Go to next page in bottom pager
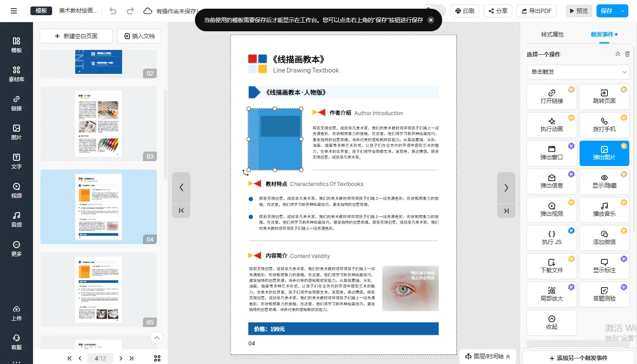The width and height of the screenshot is (637, 364). pos(121,358)
